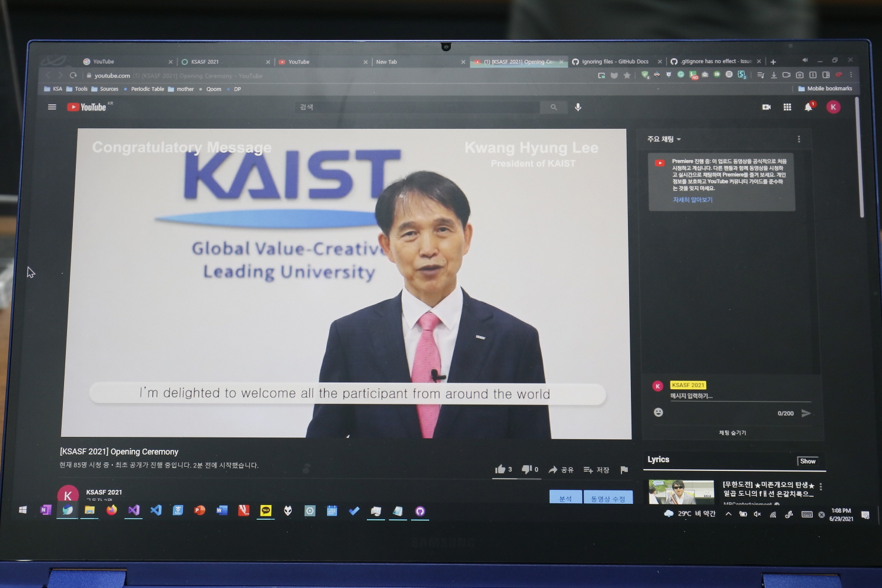Open PowerPoint from the taskbar

tap(200, 510)
